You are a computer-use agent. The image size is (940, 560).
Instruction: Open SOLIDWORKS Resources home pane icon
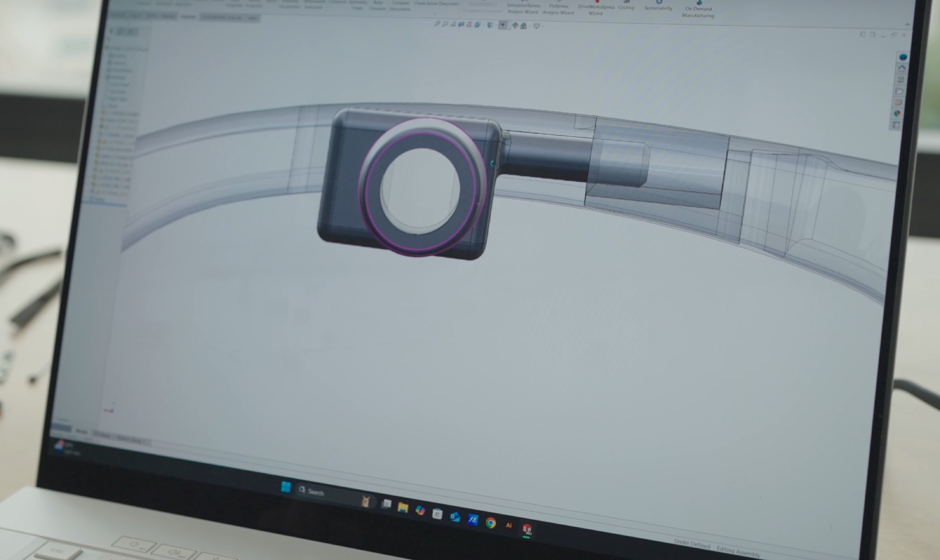902,69
